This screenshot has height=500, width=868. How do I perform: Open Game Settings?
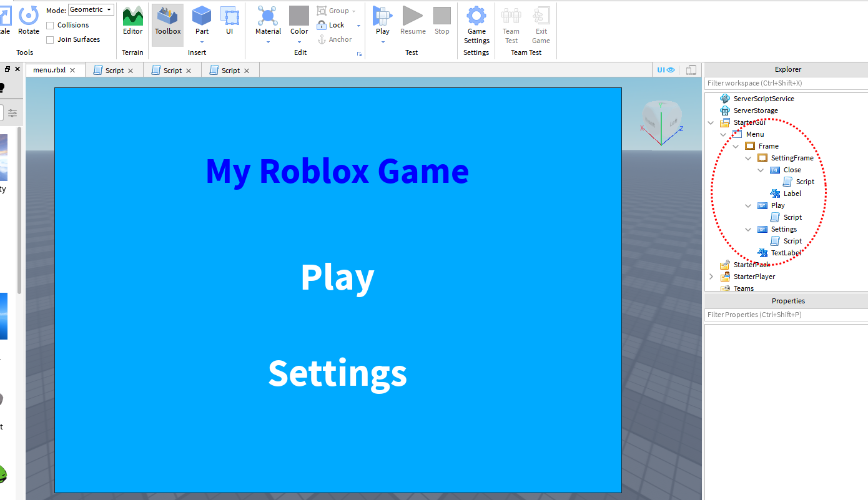(x=476, y=25)
